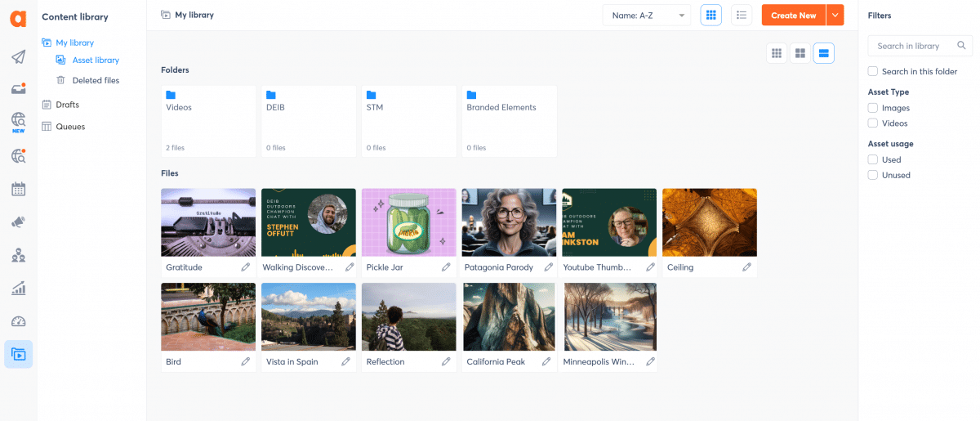The width and height of the screenshot is (980, 421).
Task: Open the inbox tray icon
Action: click(18, 89)
